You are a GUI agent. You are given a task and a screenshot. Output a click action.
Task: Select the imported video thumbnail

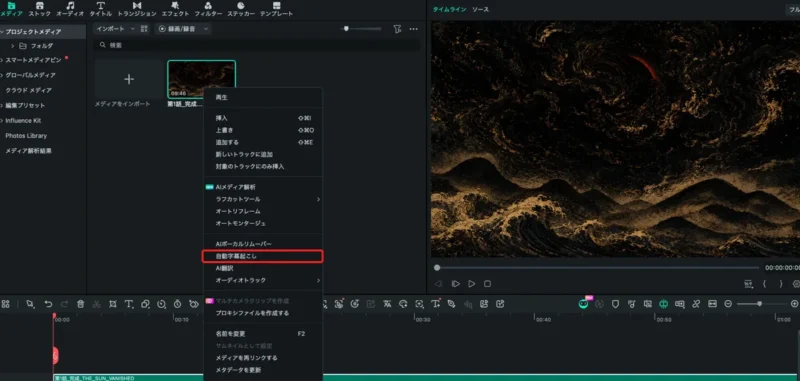click(x=202, y=79)
